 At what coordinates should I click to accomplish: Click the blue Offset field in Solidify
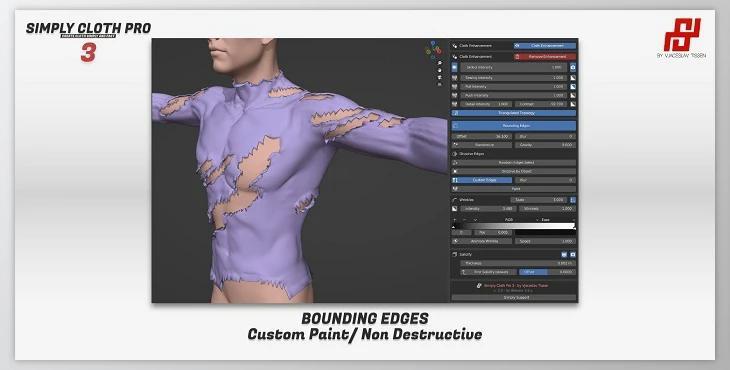[x=548, y=272]
